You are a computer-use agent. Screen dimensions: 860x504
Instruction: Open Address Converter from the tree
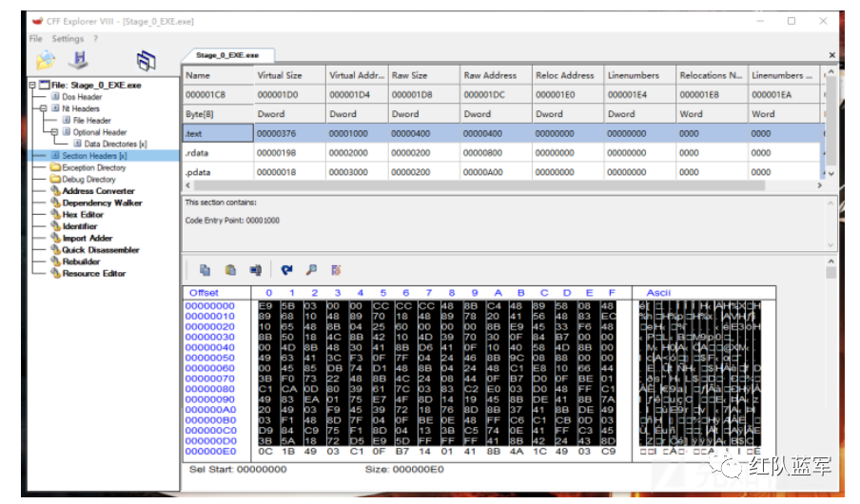[x=99, y=191]
